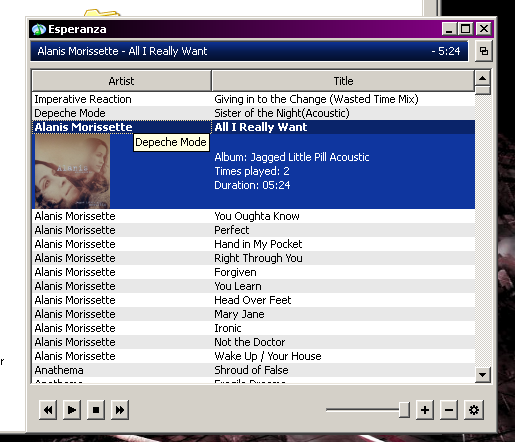The image size is (515, 442).
Task: Open settings with the gear icon
Action: tap(474, 410)
